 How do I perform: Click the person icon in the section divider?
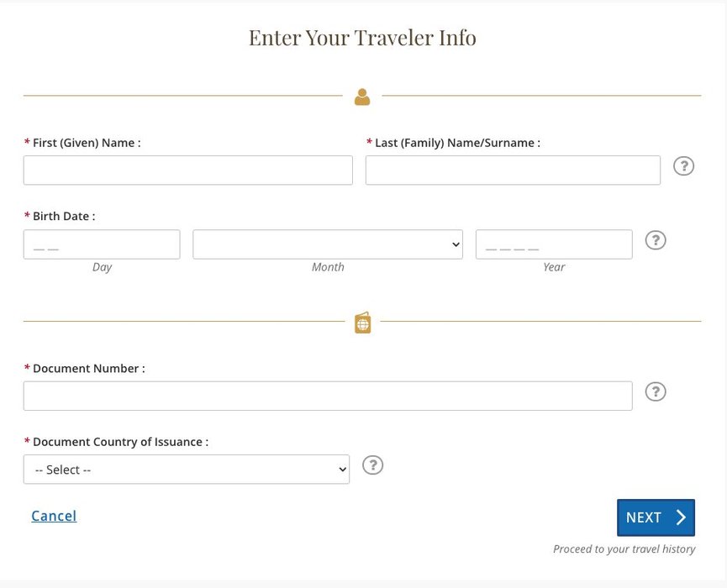[362, 97]
